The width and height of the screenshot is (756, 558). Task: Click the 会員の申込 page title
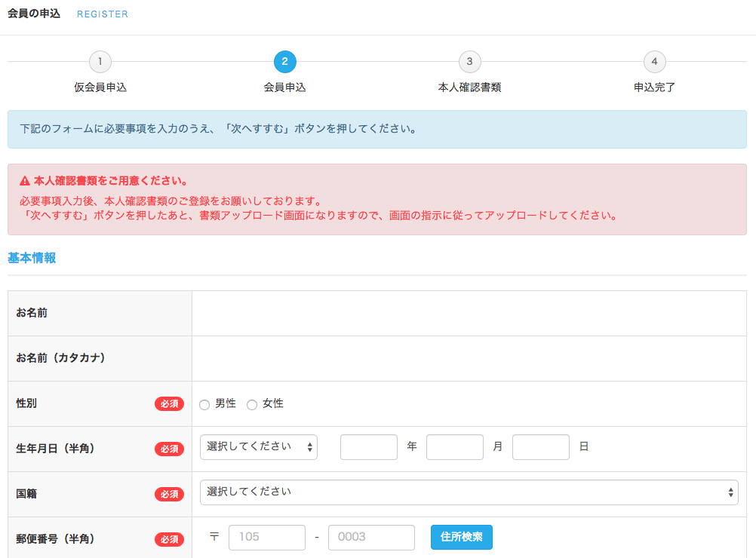(x=34, y=14)
